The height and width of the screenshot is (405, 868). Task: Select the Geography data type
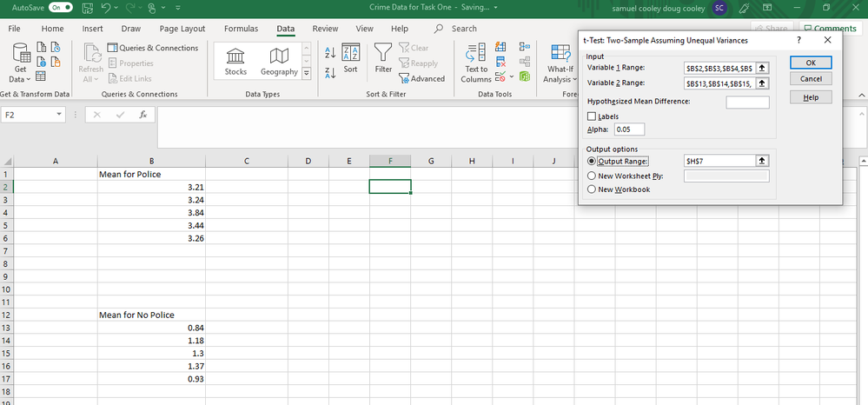(x=279, y=62)
